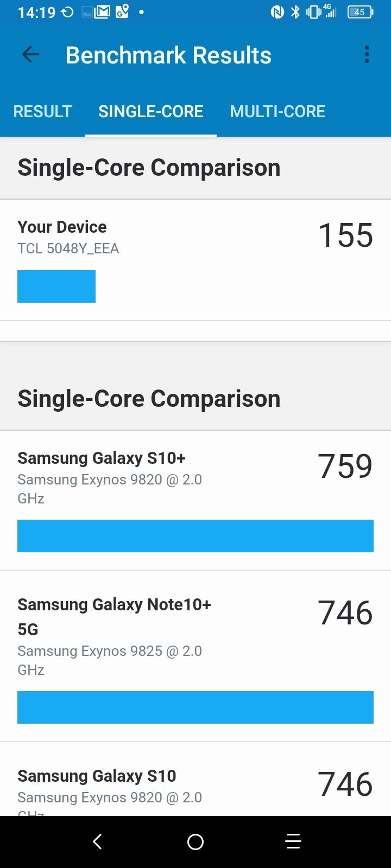The width and height of the screenshot is (391, 868).
Task: Switch to the RESULT tab
Action: click(x=42, y=112)
